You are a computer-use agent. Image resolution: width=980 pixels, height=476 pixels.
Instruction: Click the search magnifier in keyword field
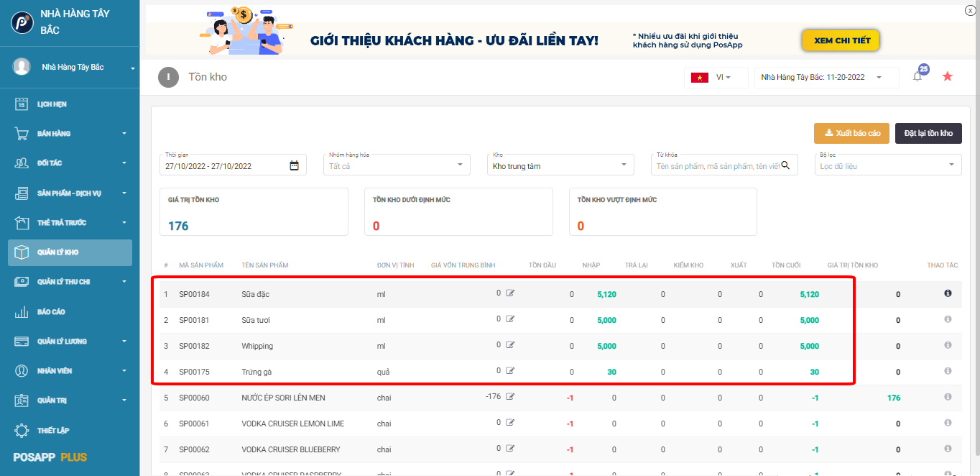pos(785,165)
